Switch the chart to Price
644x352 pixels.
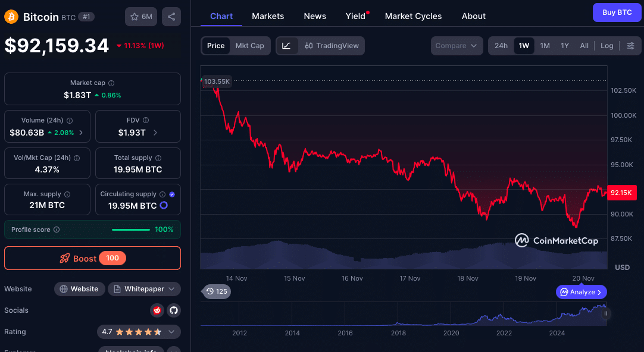(x=215, y=46)
